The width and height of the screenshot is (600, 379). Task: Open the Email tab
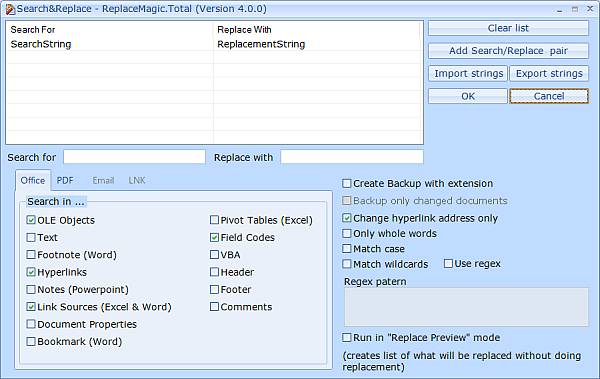point(103,180)
